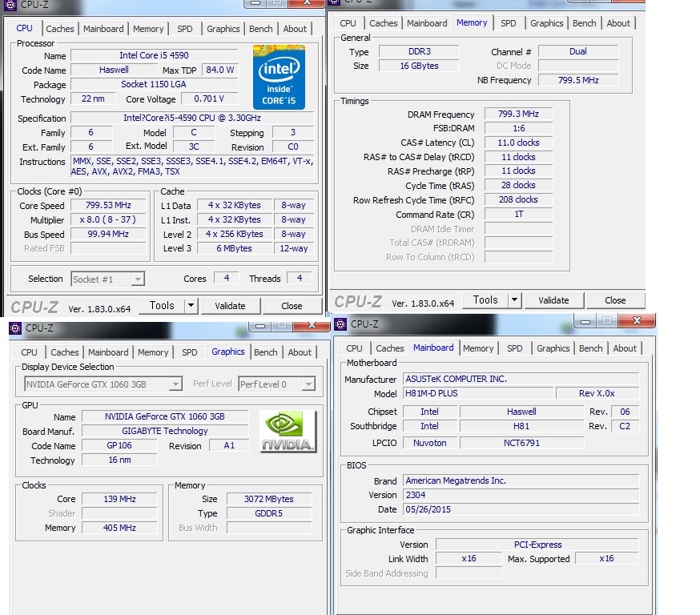Click Validate in the CPU window
The height and width of the screenshot is (615, 700).
[230, 306]
